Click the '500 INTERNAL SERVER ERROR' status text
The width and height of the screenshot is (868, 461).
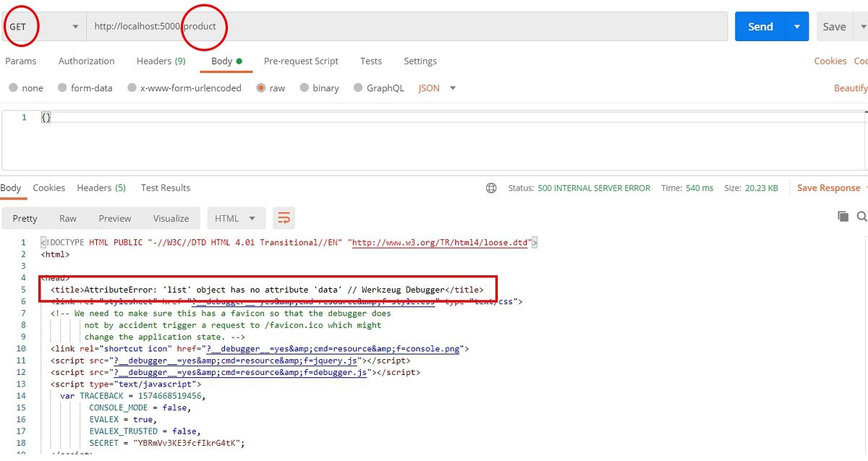click(594, 188)
